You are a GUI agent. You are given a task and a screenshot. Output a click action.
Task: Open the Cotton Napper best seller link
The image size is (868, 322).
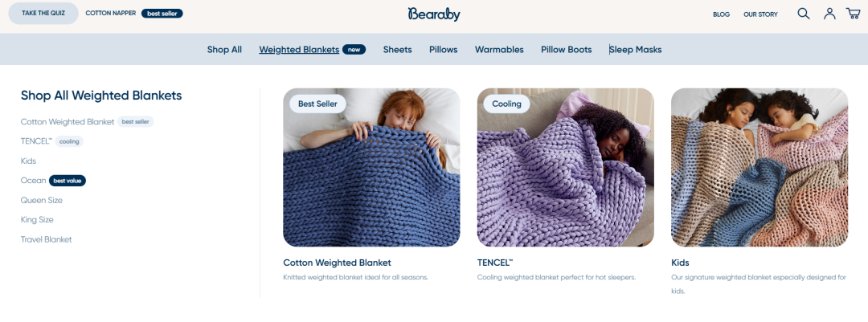[x=134, y=14]
